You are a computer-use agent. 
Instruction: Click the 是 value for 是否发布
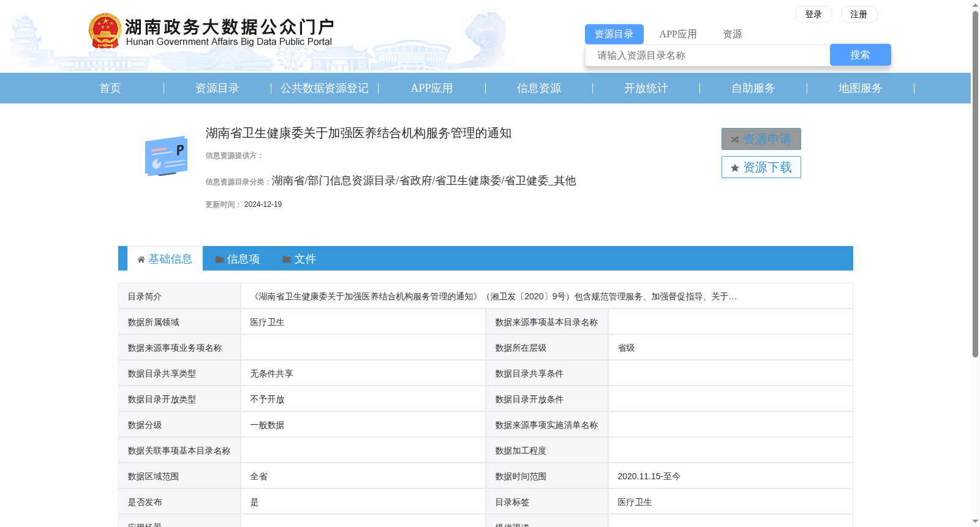[363, 502]
